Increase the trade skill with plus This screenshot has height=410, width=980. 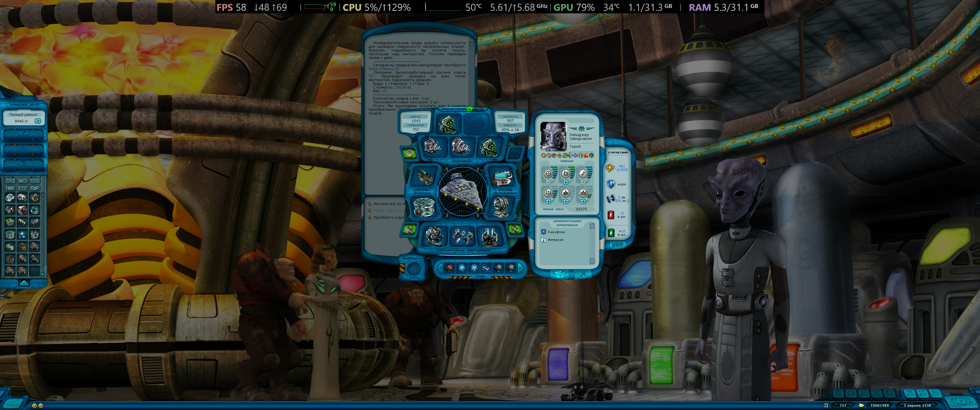548,202
